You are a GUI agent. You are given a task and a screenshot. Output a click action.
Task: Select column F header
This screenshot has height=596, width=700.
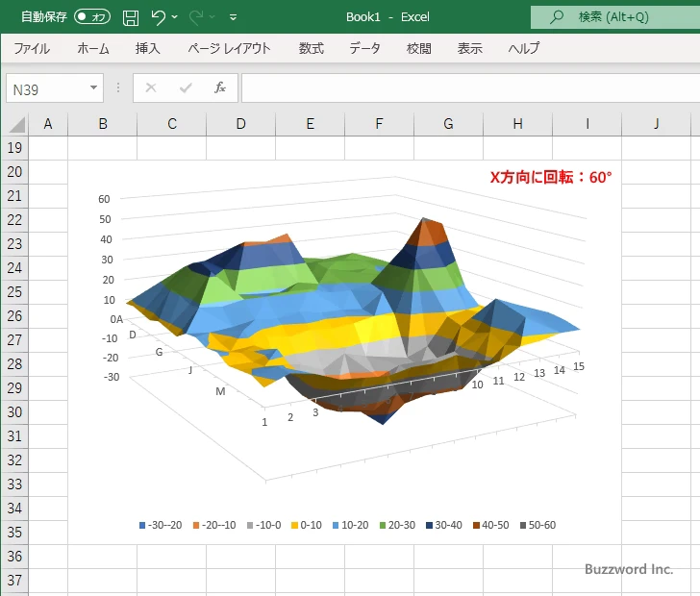[380, 124]
